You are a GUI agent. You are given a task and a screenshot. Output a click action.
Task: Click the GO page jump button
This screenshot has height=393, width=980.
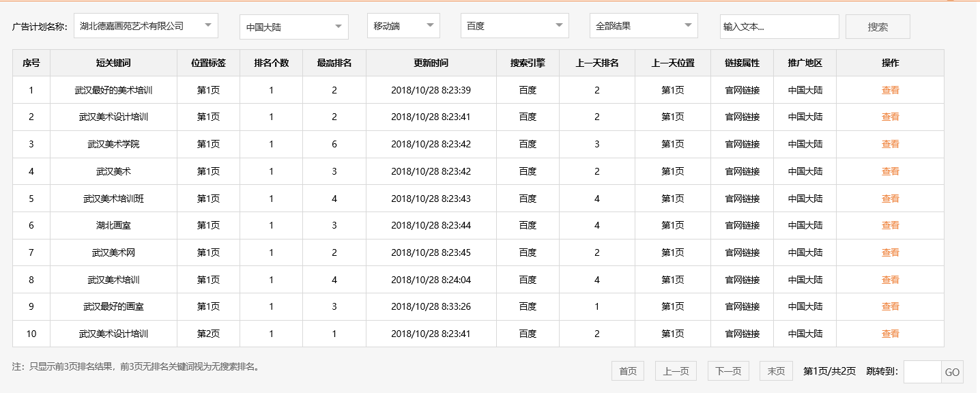(954, 371)
